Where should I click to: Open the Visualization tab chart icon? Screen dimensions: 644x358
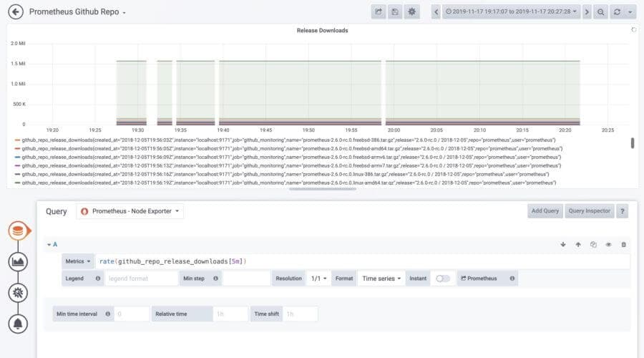point(18,262)
